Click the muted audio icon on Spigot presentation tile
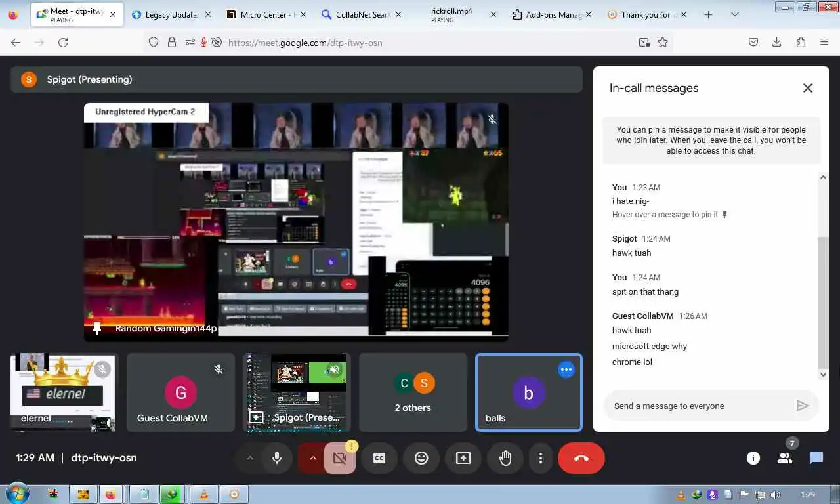This screenshot has height=504, width=840. [335, 370]
